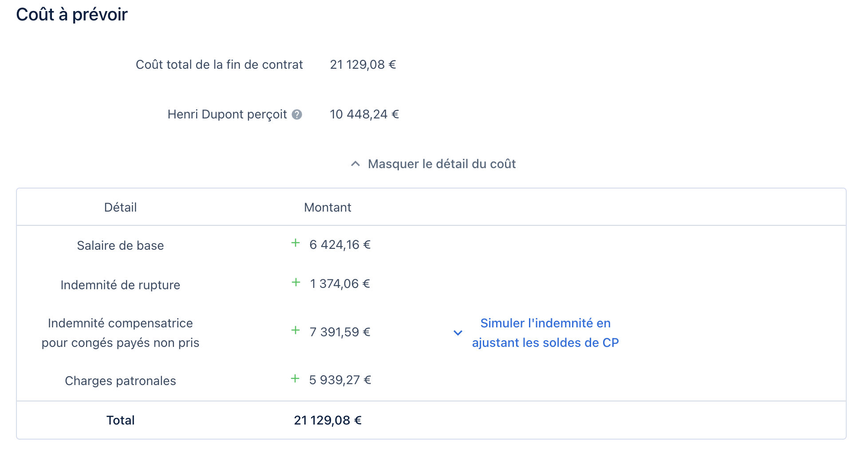The width and height of the screenshot is (868, 464).
Task: Select the Détail column header
Action: pos(120,207)
